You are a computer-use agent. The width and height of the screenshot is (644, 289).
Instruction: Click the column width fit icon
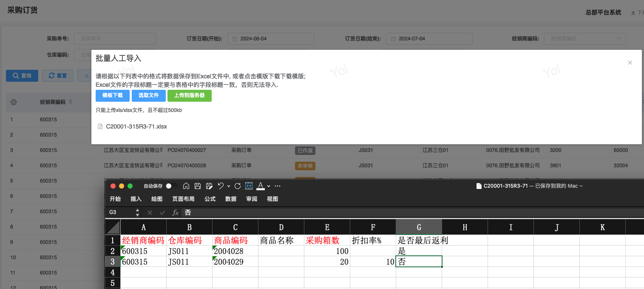point(249,186)
